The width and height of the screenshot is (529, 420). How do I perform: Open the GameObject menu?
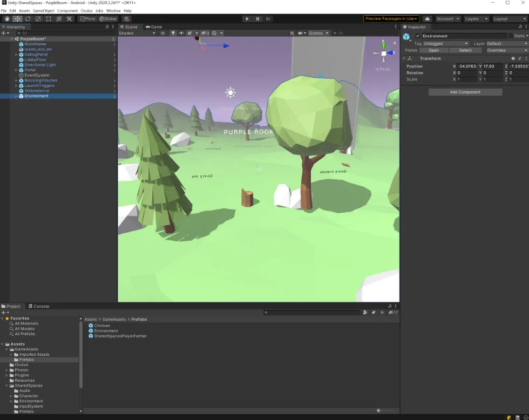(x=44, y=11)
